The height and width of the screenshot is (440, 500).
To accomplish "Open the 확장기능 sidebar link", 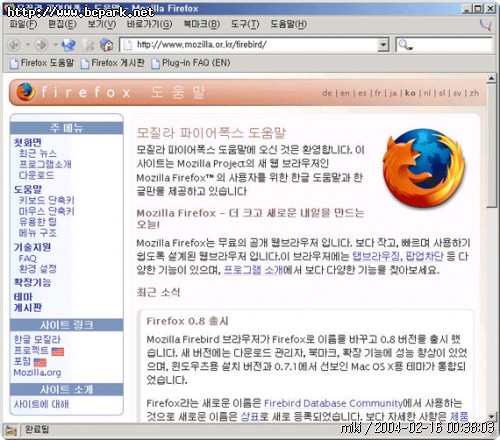I will pos(32,283).
